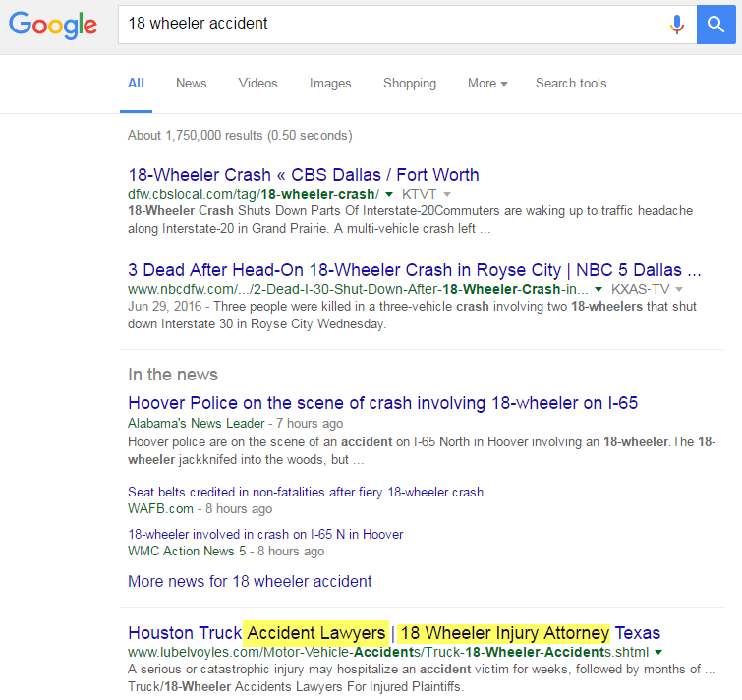Screen dimensions: 742x700
Task: Switch to the Images tab
Action: [330, 84]
